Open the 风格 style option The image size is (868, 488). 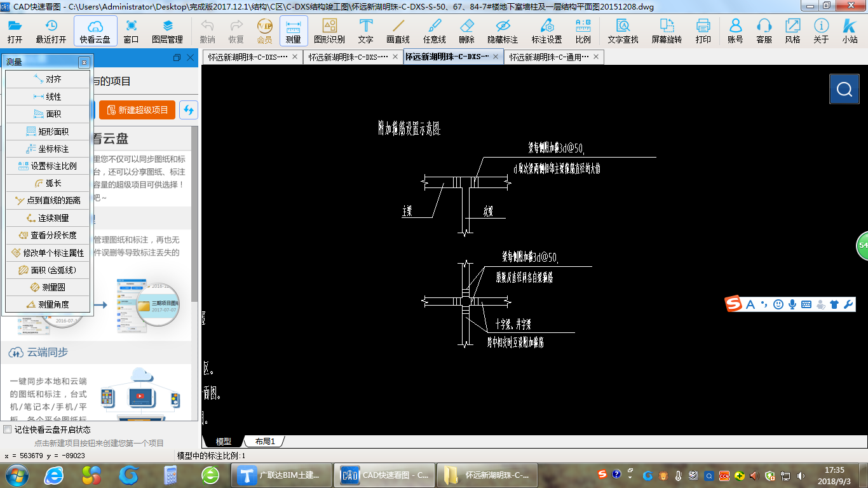click(x=792, y=31)
